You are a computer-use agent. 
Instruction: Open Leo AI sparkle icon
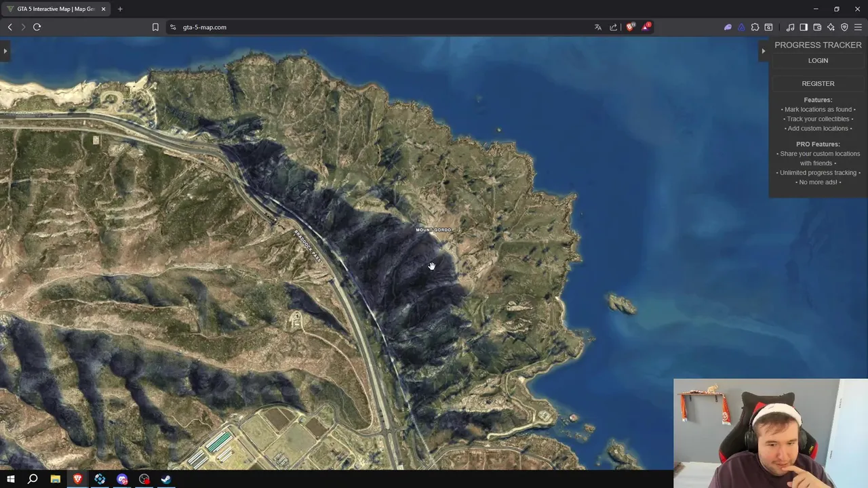831,27
